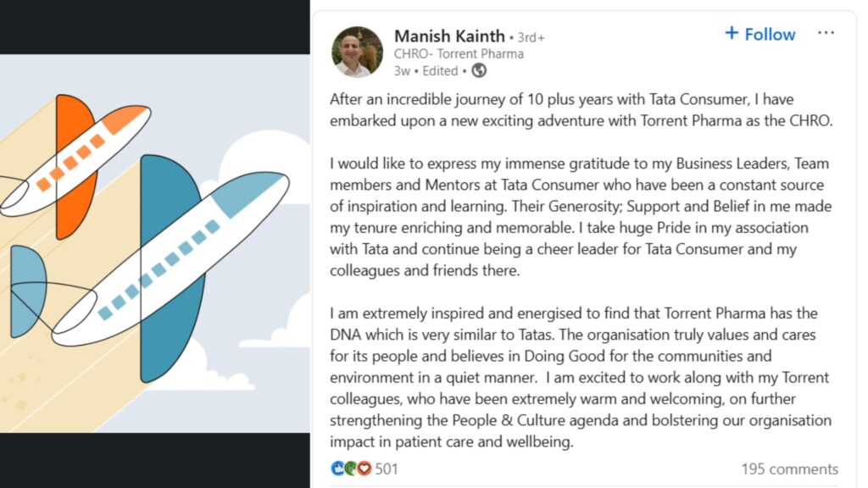Image resolution: width=868 pixels, height=488 pixels.
Task: Click the 3w Edited timestamp
Action: point(426,71)
